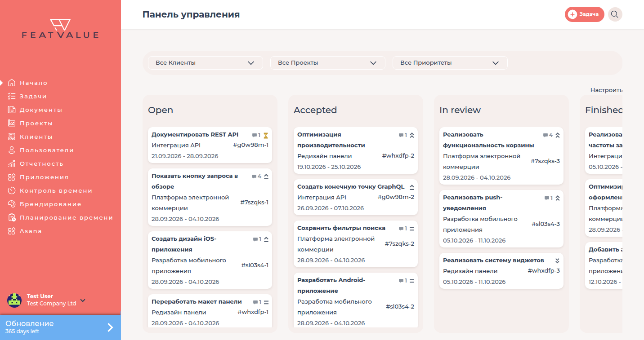Screen dimensions: 644x340
Task: Go to Задачи in sidebar menu
Action: tap(33, 96)
